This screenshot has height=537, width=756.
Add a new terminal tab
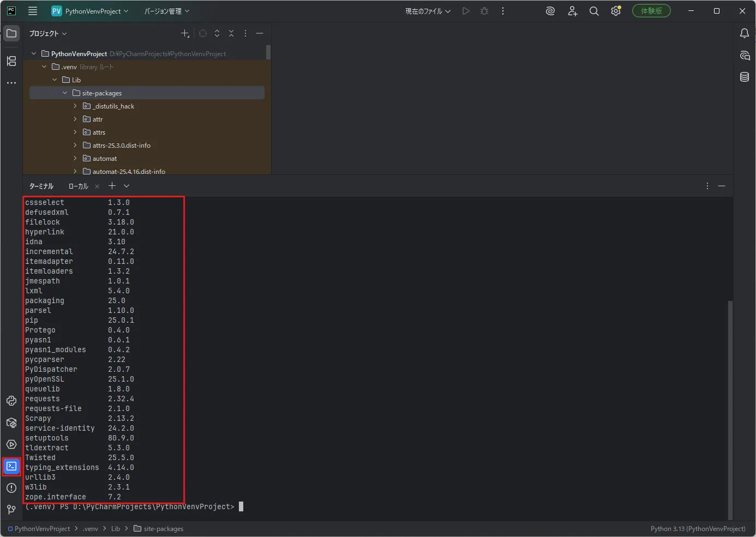click(112, 186)
